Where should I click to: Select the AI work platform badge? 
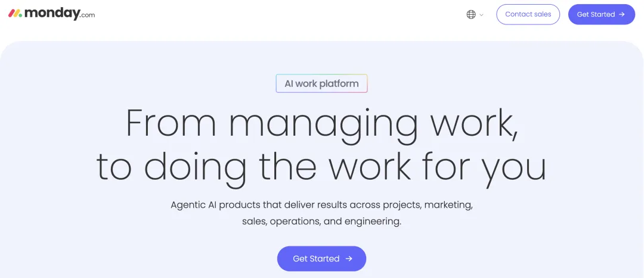(x=321, y=83)
